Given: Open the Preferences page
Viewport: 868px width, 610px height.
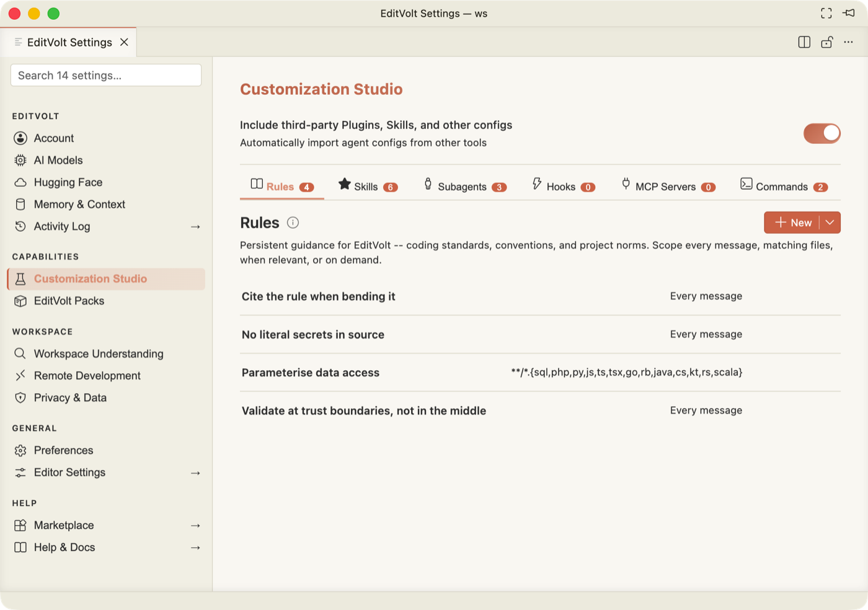Looking at the screenshot, I should [106, 451].
